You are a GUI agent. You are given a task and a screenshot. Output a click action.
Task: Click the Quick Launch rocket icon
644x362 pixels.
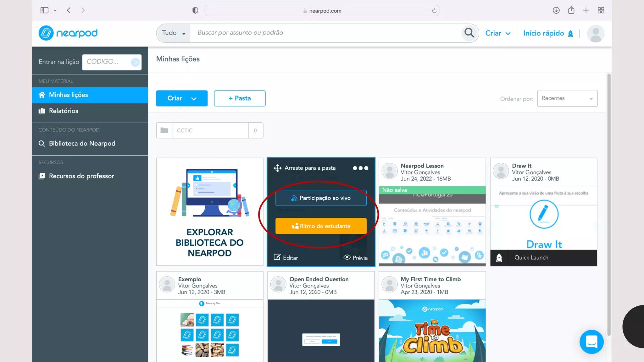point(499,258)
